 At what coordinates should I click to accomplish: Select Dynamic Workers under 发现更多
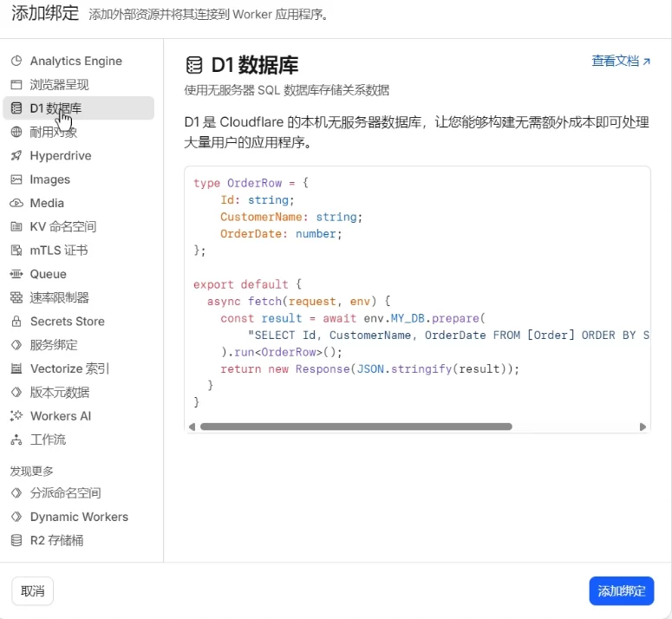pyautogui.click(x=79, y=517)
